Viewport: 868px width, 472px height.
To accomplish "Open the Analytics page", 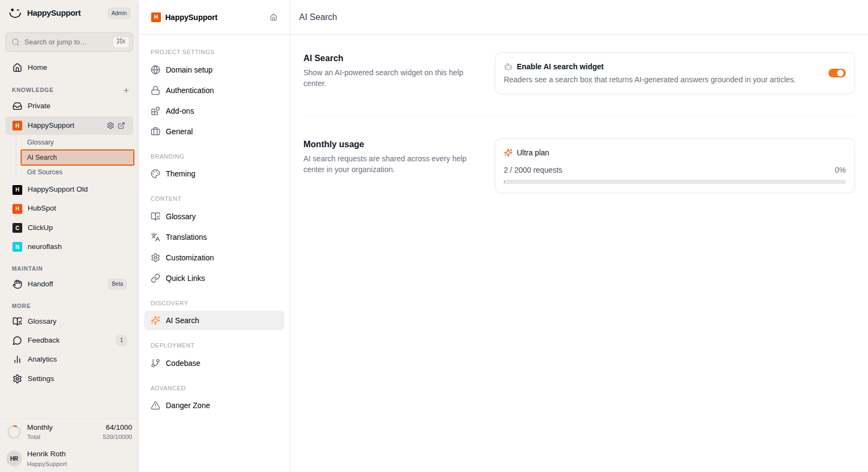I will [x=69, y=359].
